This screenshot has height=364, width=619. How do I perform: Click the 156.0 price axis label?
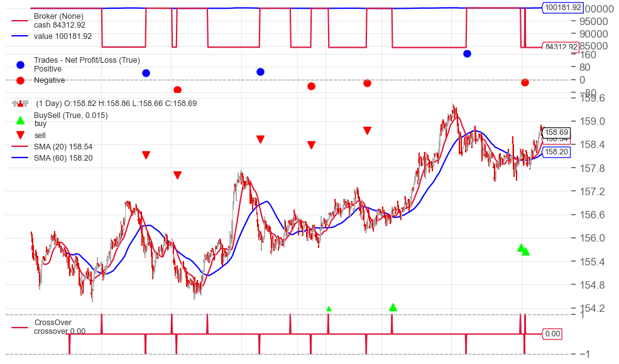click(x=592, y=238)
